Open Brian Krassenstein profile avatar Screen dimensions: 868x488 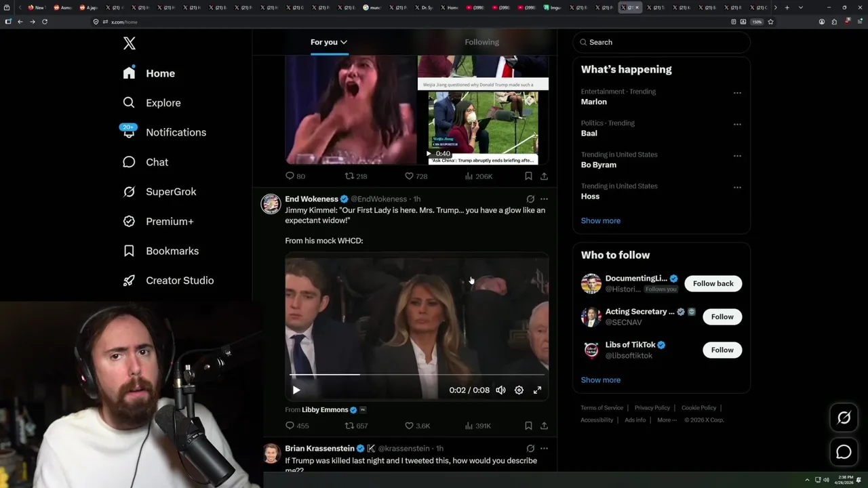[x=271, y=453]
